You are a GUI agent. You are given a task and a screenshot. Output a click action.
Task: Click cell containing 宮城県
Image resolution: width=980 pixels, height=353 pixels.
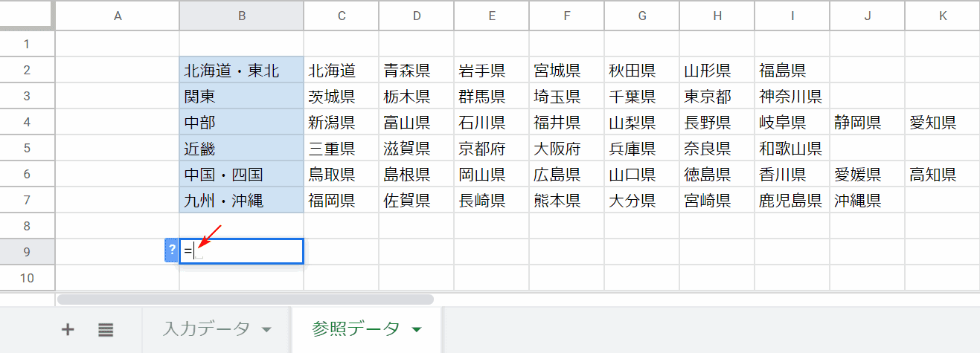566,71
